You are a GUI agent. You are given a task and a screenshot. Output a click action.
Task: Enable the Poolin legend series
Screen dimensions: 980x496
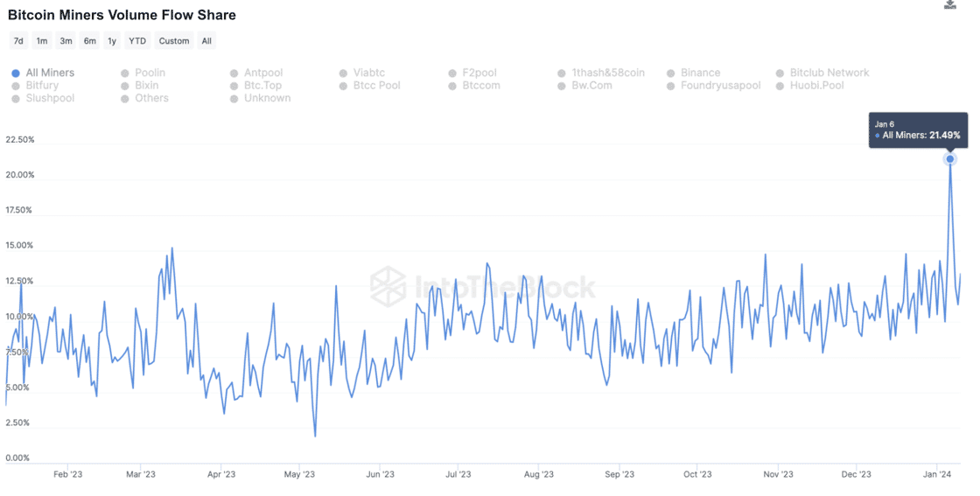coord(143,73)
